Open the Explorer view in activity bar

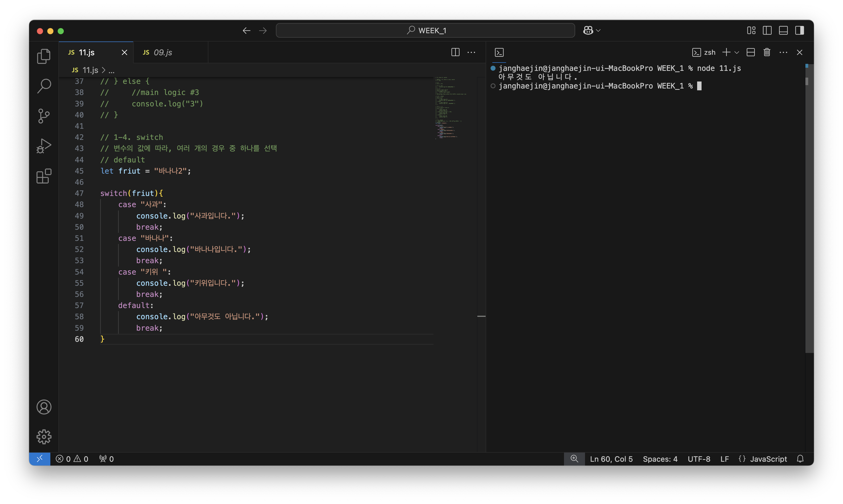(44, 56)
